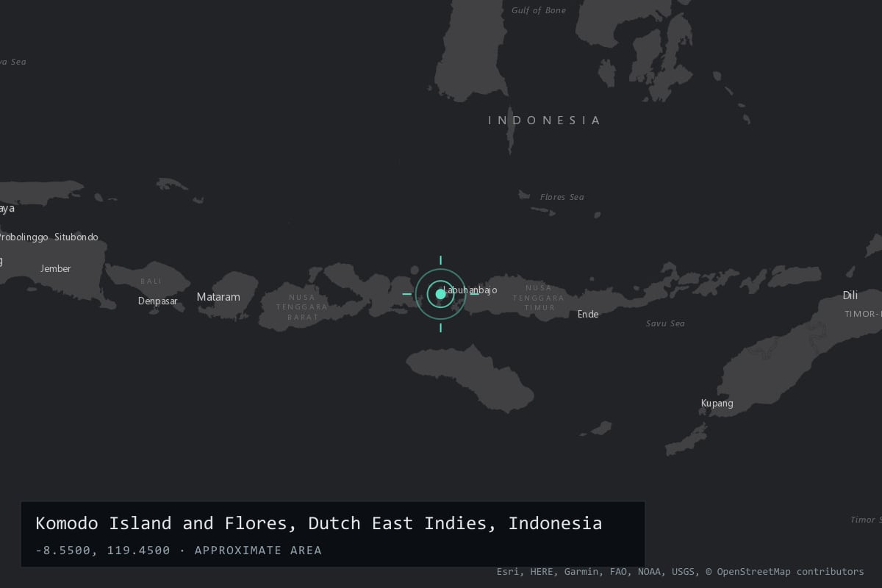Select the Flores Sea label
The image size is (882, 588).
pos(562,197)
